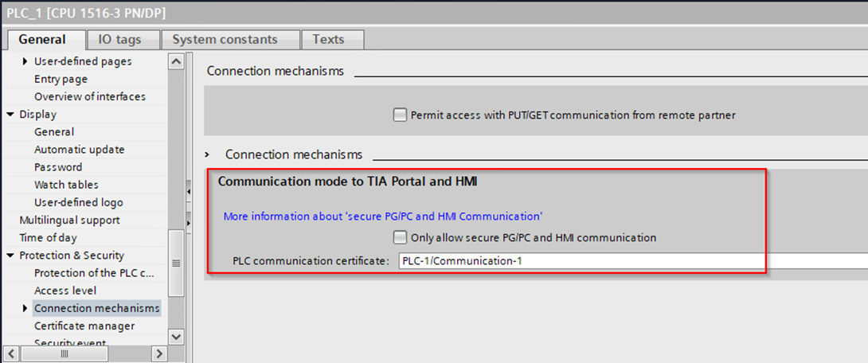The width and height of the screenshot is (868, 363).
Task: Click User-defined pages label
Action: pos(83,61)
